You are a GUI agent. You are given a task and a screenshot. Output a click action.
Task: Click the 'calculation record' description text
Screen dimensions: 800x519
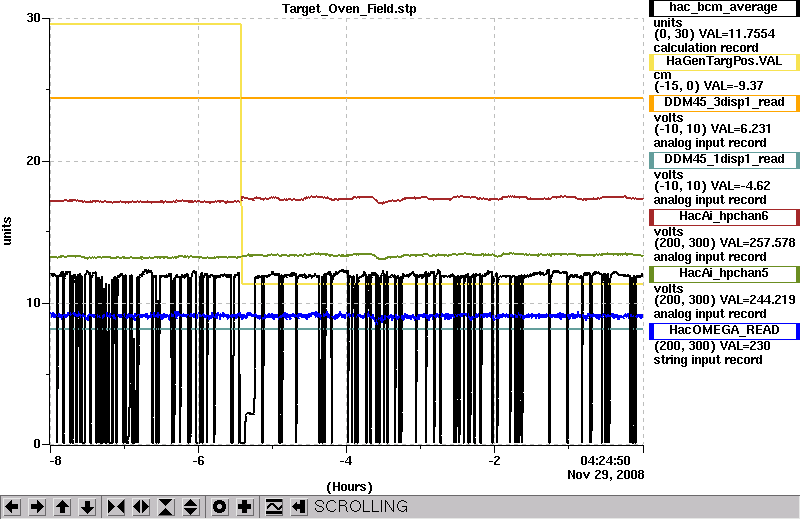706,48
